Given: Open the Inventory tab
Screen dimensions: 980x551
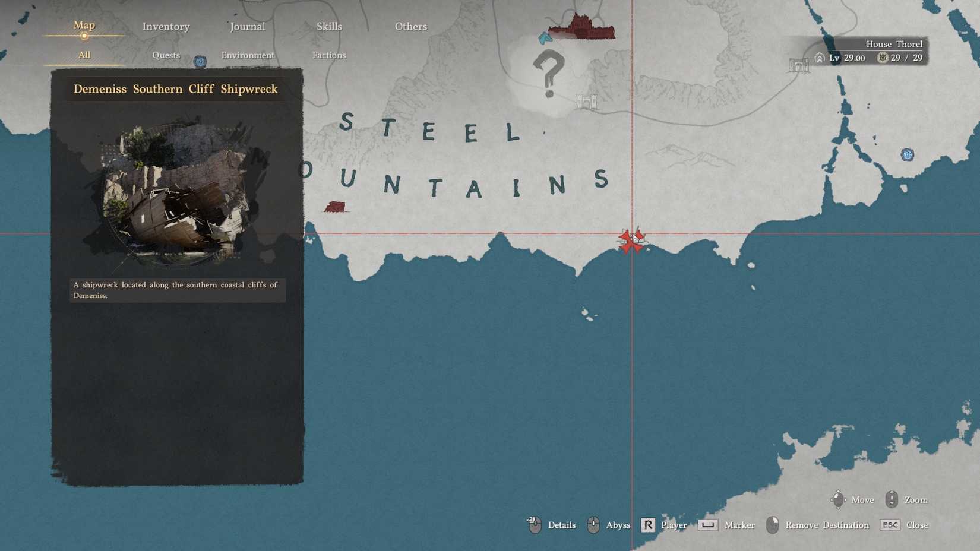Looking at the screenshot, I should [x=166, y=26].
